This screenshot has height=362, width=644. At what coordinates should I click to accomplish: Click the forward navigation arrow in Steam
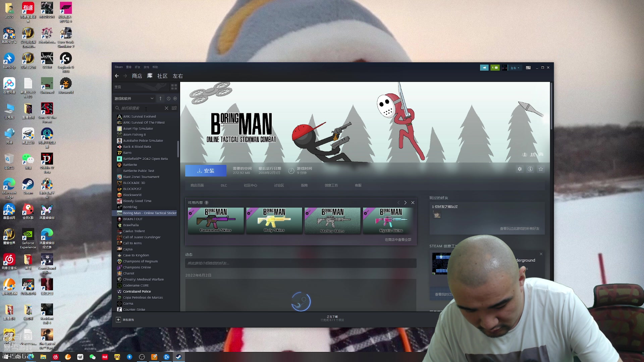(x=125, y=76)
